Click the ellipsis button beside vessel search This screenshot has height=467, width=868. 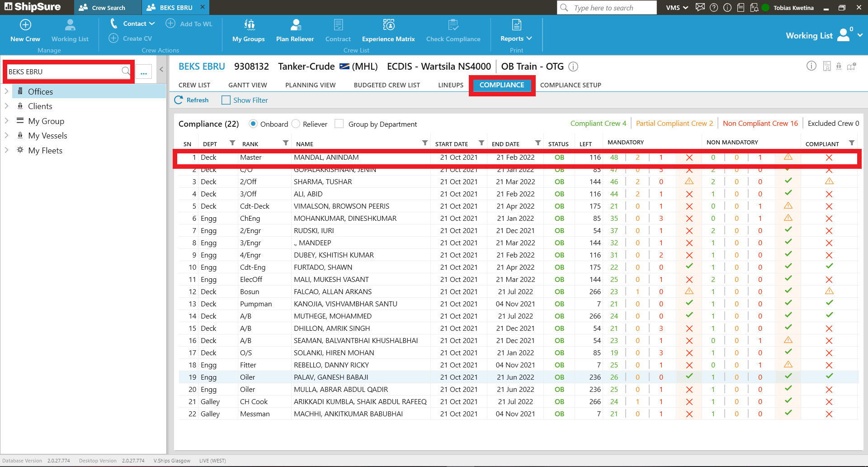[144, 72]
